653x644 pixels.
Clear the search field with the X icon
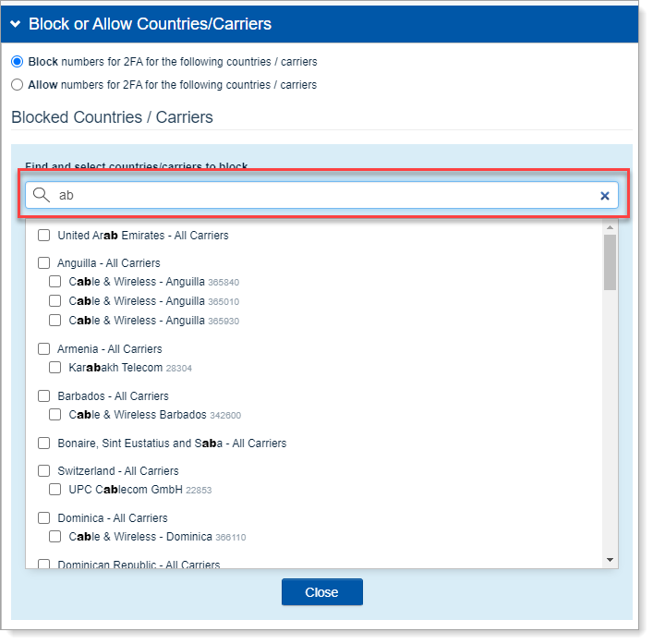(605, 196)
